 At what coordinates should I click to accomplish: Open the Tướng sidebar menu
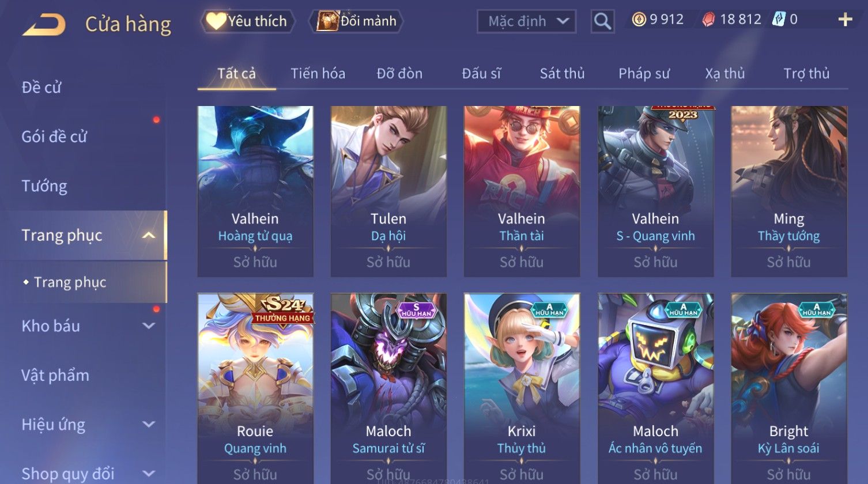point(44,186)
